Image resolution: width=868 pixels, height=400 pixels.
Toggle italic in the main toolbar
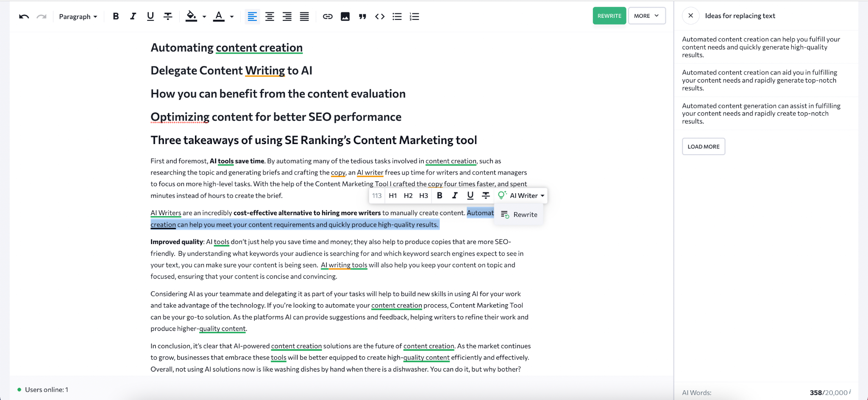[133, 17]
